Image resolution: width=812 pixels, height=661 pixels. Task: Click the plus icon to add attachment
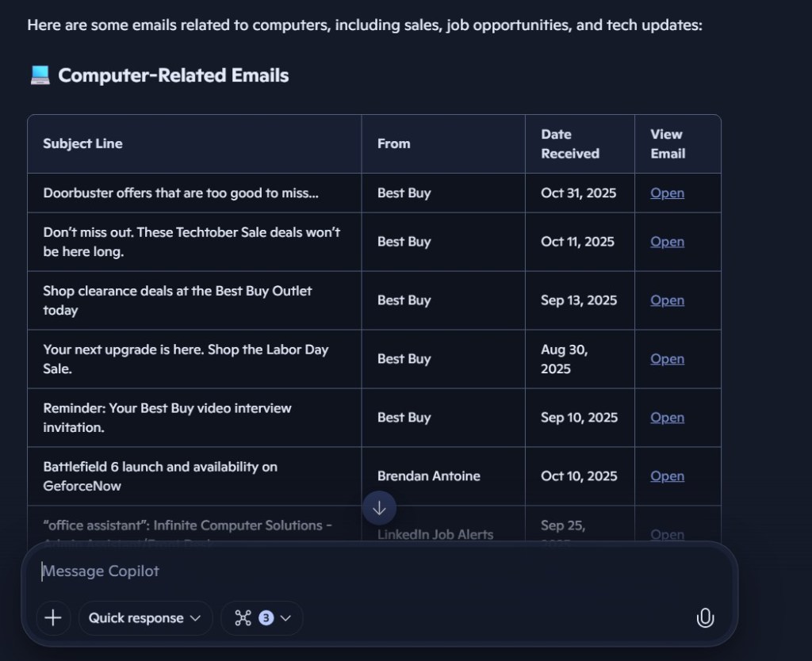pos(53,618)
